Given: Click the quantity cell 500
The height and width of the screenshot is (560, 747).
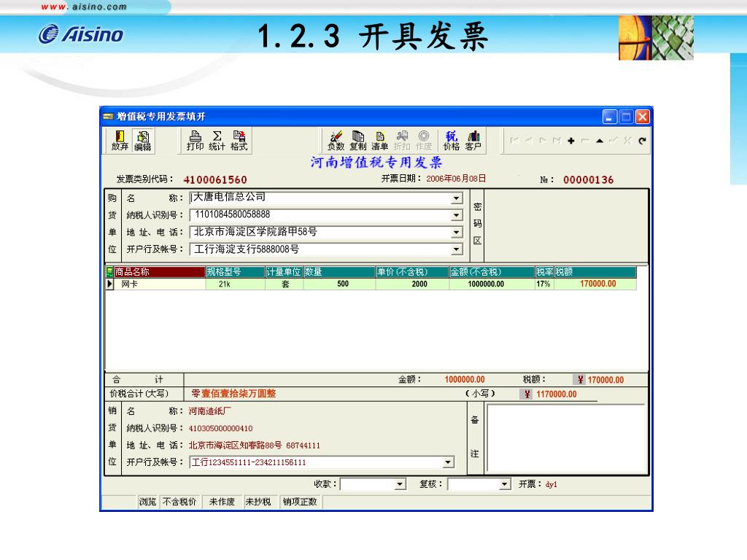Looking at the screenshot, I should click(x=339, y=284).
